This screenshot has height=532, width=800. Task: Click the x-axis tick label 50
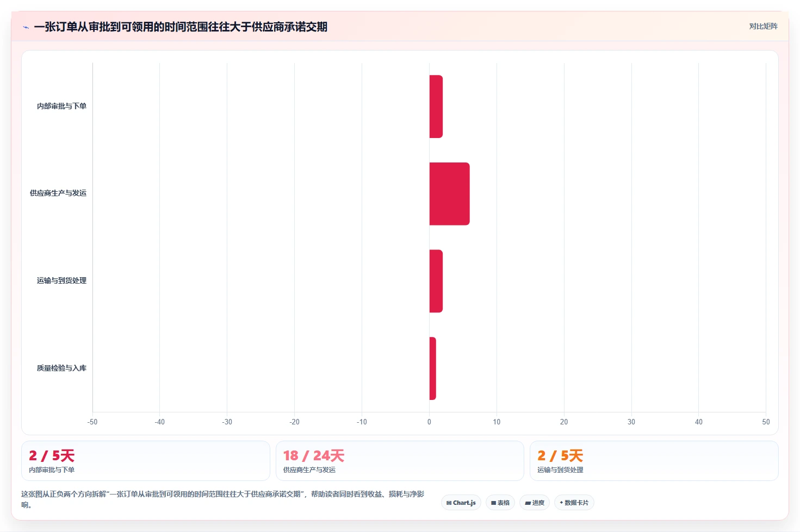[766, 422]
